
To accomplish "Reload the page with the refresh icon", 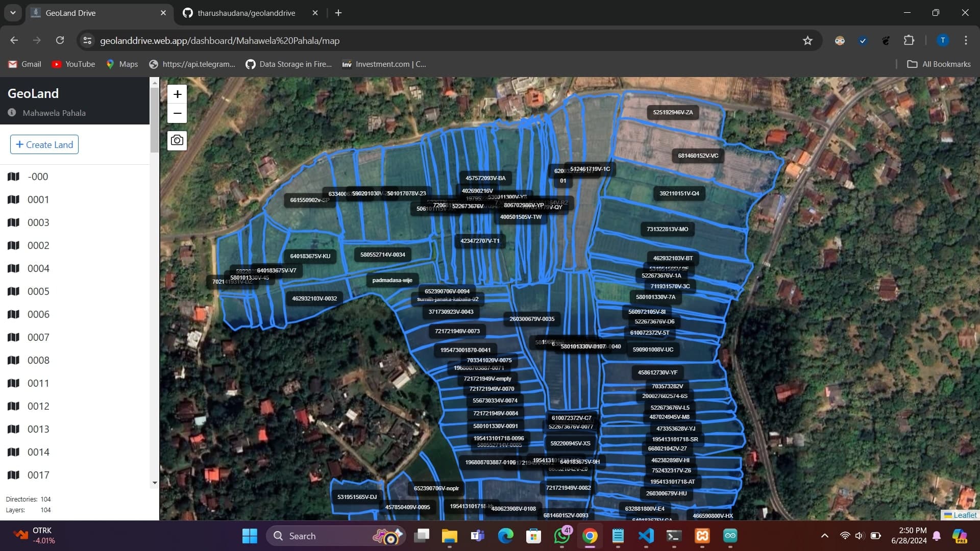I will [60, 41].
